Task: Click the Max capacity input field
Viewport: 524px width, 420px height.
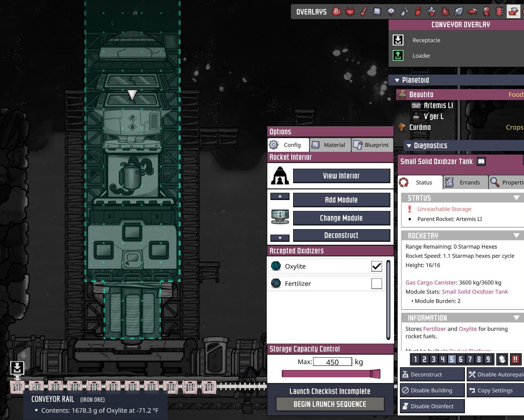Action: coord(333,362)
